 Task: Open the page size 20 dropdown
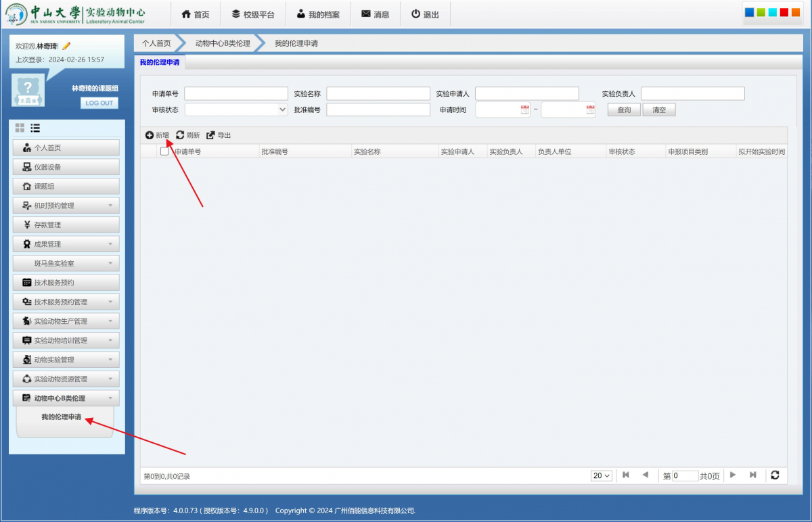[601, 475]
